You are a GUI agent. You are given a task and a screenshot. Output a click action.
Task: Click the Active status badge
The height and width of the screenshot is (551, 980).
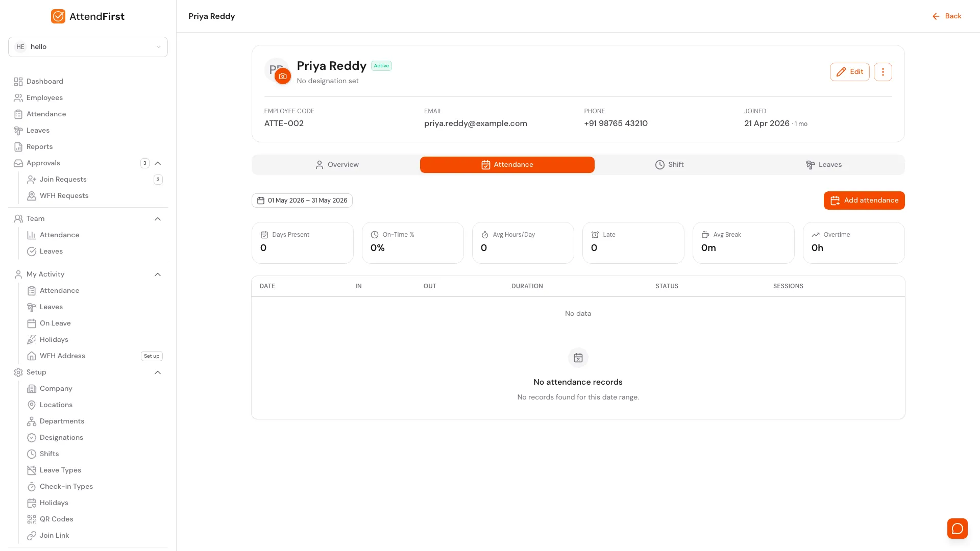tap(381, 66)
